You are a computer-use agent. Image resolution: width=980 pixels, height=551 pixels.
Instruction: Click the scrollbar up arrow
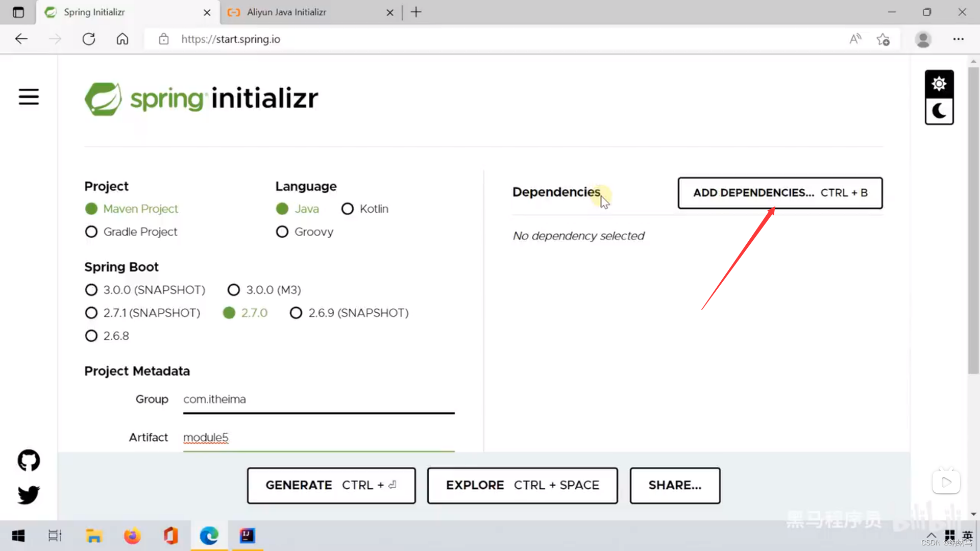pyautogui.click(x=973, y=61)
